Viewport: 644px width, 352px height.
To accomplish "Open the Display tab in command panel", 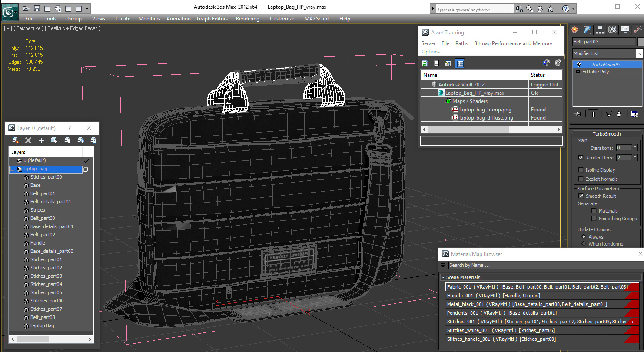I will (625, 30).
